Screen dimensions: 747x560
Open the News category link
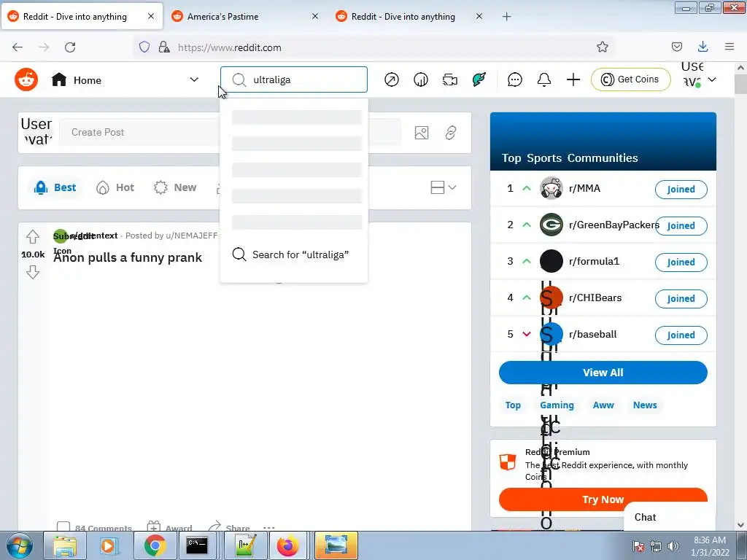pyautogui.click(x=645, y=405)
